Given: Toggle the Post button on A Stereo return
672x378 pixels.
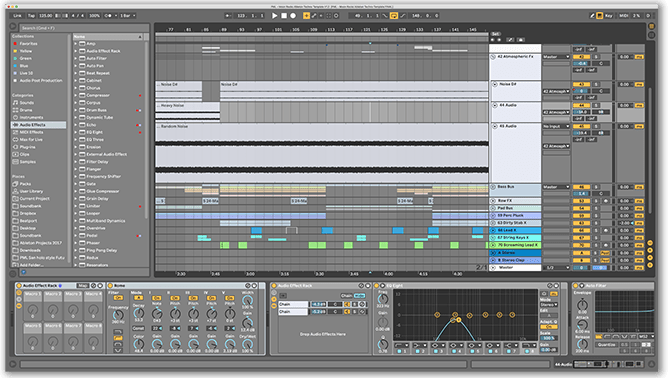Looking at the screenshot, I should (x=605, y=253).
